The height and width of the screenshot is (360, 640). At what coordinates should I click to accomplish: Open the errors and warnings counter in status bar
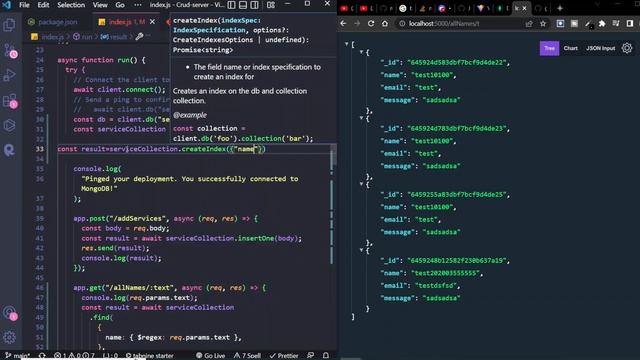point(74,356)
